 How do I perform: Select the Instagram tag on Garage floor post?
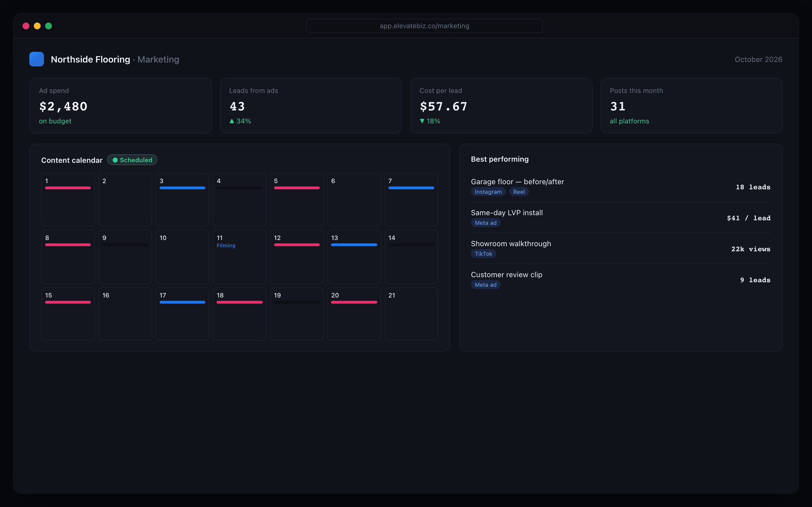click(488, 192)
